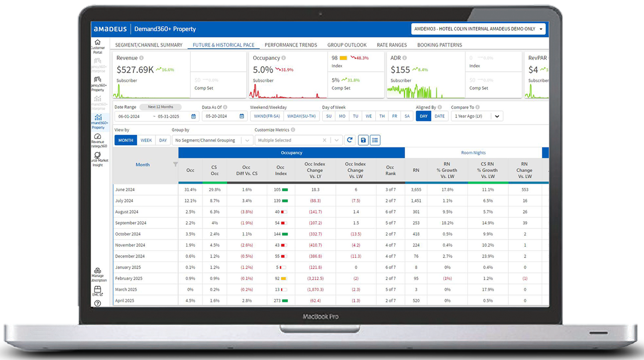
Task: Click the list view icon button
Action: click(x=375, y=140)
